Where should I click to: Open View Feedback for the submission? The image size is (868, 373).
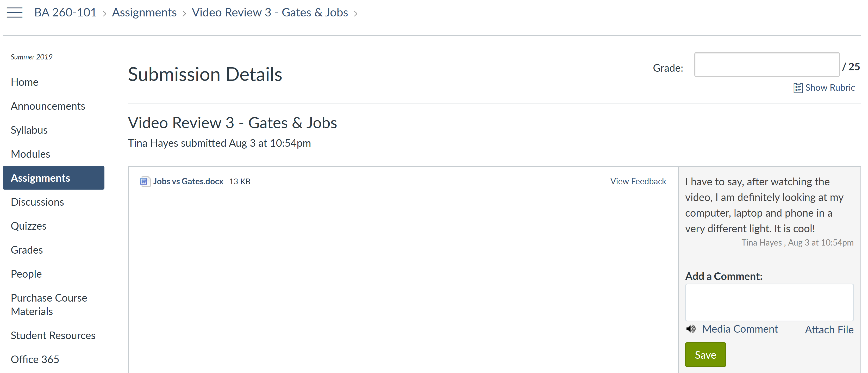[638, 181]
